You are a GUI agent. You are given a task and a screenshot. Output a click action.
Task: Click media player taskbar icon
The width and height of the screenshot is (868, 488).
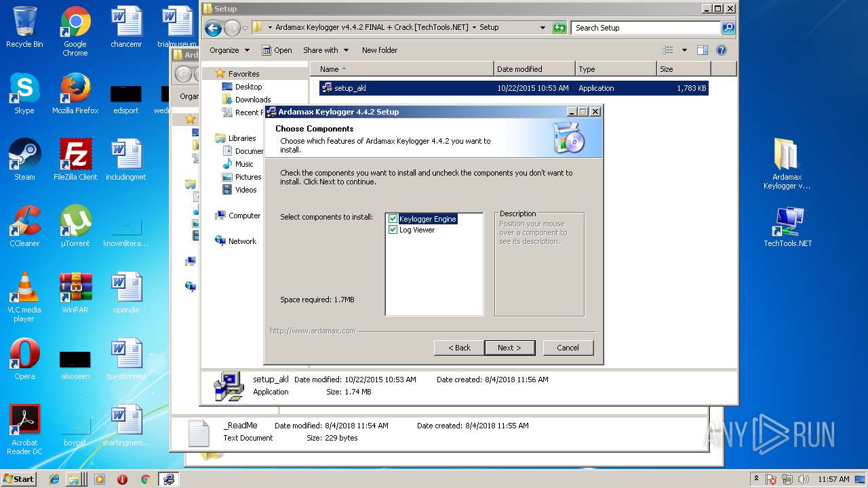100,479
